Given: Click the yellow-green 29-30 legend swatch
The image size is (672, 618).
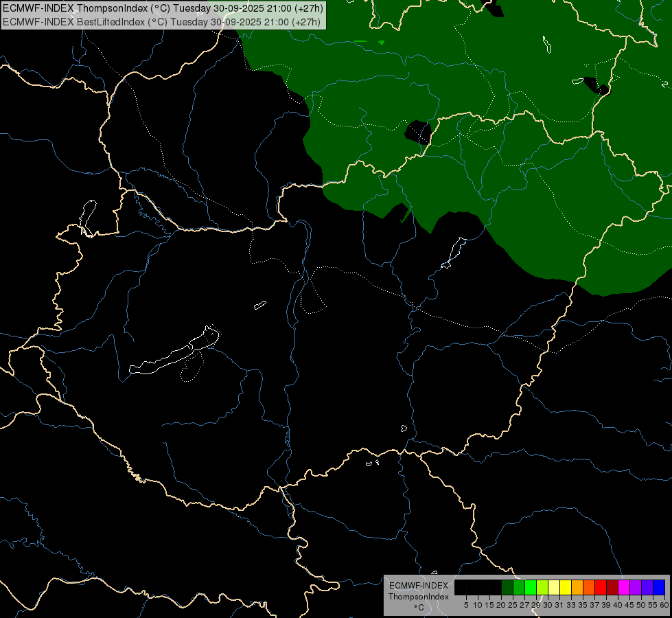Looking at the screenshot, I should click(x=542, y=588).
